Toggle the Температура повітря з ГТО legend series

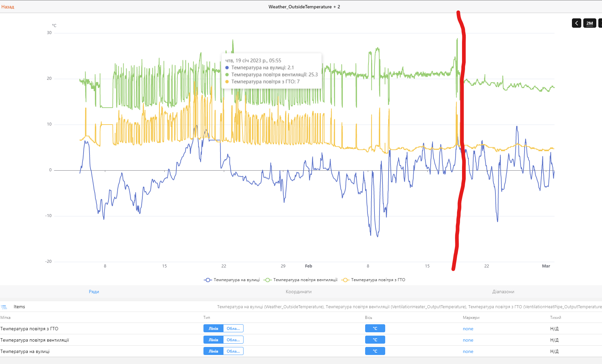[373, 280]
